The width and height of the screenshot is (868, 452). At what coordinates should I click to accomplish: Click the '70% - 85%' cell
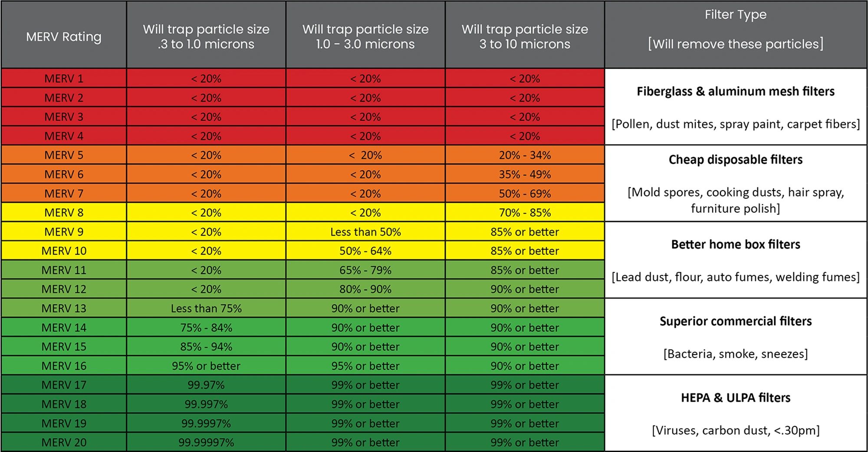pos(525,213)
